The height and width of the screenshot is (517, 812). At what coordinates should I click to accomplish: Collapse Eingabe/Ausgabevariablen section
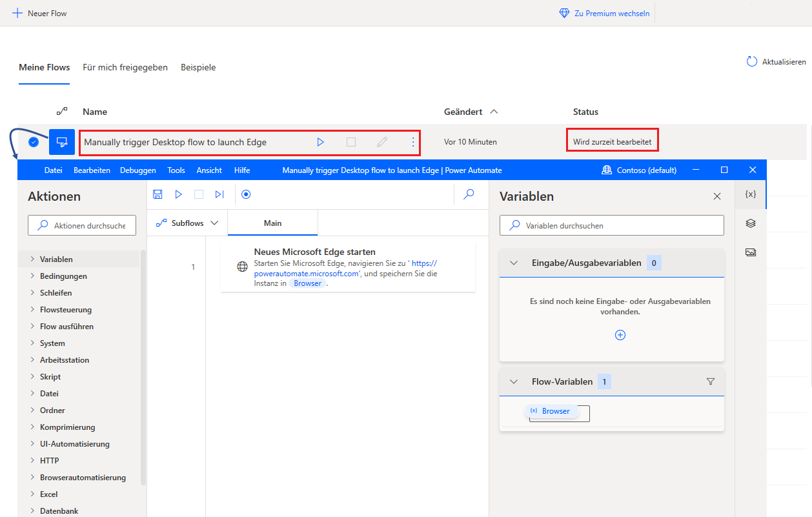[514, 263]
